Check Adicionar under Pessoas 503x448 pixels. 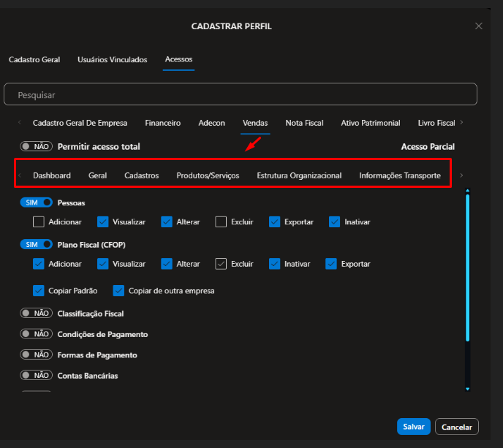(39, 221)
